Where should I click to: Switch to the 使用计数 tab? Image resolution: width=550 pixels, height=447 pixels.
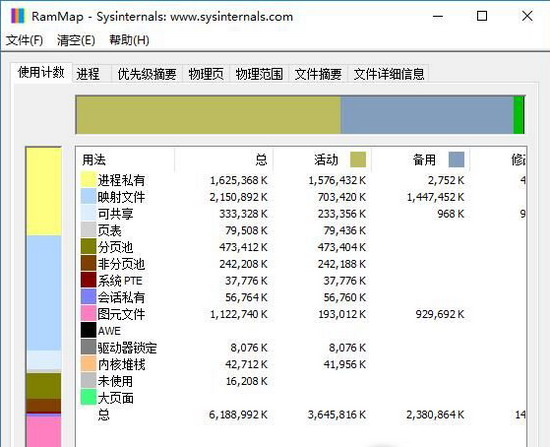[x=41, y=73]
